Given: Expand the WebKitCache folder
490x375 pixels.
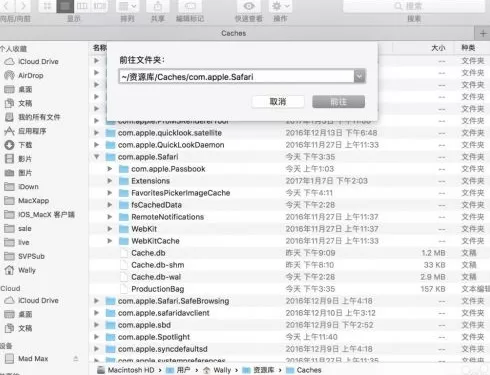Looking at the screenshot, I should 110,241.
